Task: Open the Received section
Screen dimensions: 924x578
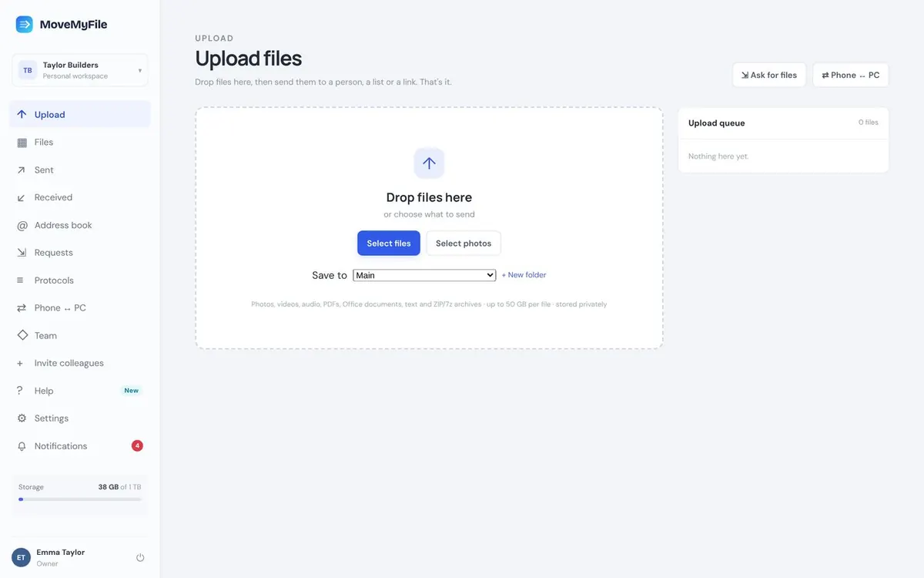Action: [80, 198]
